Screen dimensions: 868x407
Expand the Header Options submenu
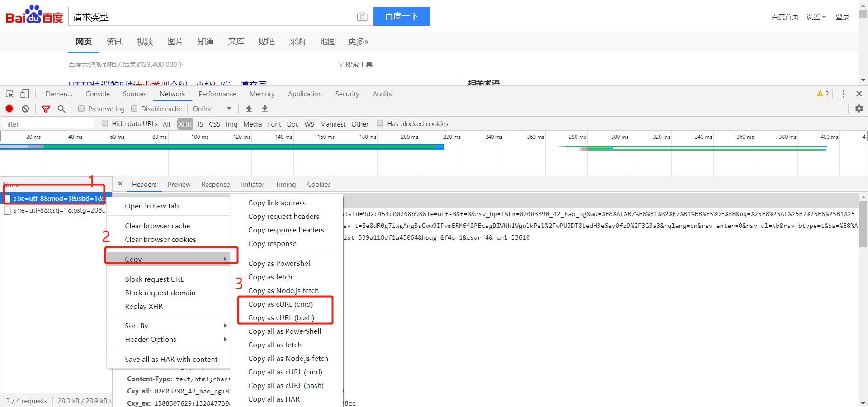coord(151,339)
